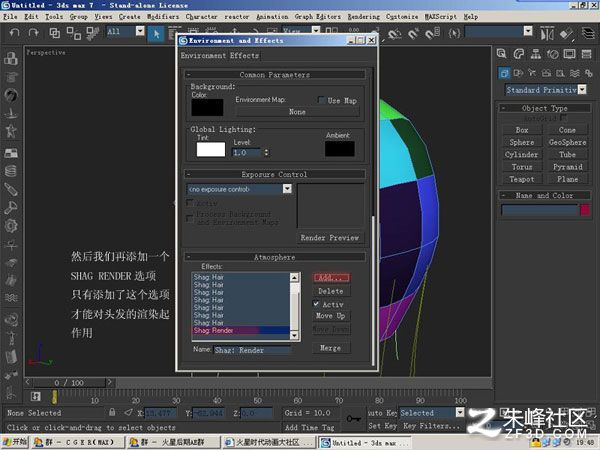Toggle the Set Key mode button

tap(382, 426)
